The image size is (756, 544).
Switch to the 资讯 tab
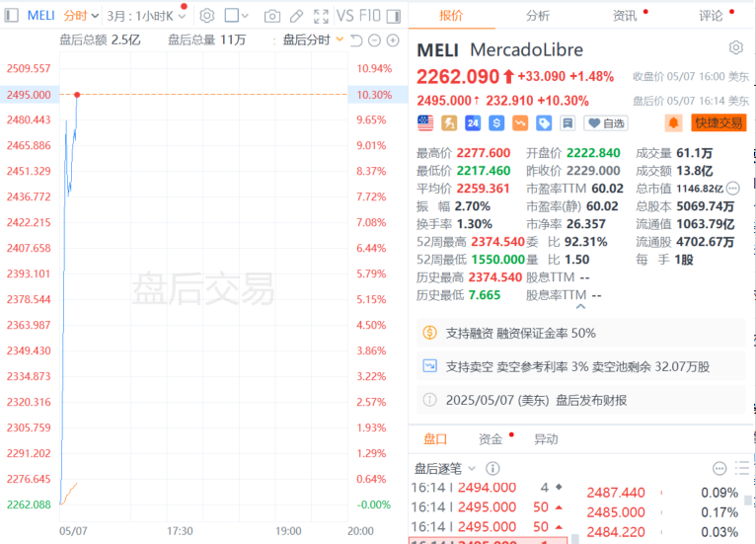[625, 16]
